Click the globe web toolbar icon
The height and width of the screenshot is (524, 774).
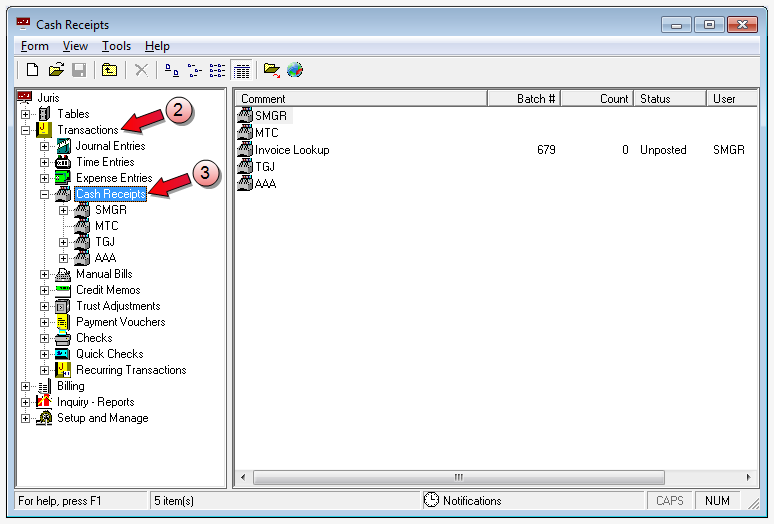pyautogui.click(x=295, y=70)
